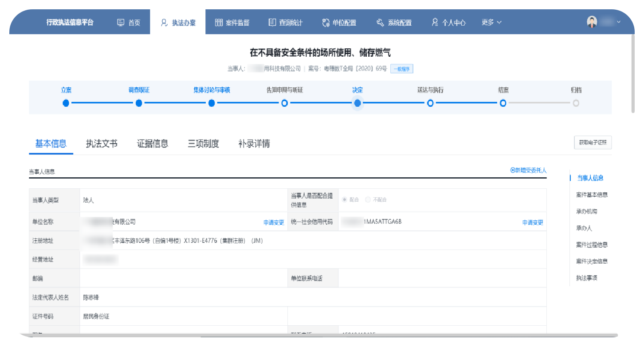Screen dimensions: 644x347
Task: Switch to the 执法文书 tab
Action: (102, 144)
